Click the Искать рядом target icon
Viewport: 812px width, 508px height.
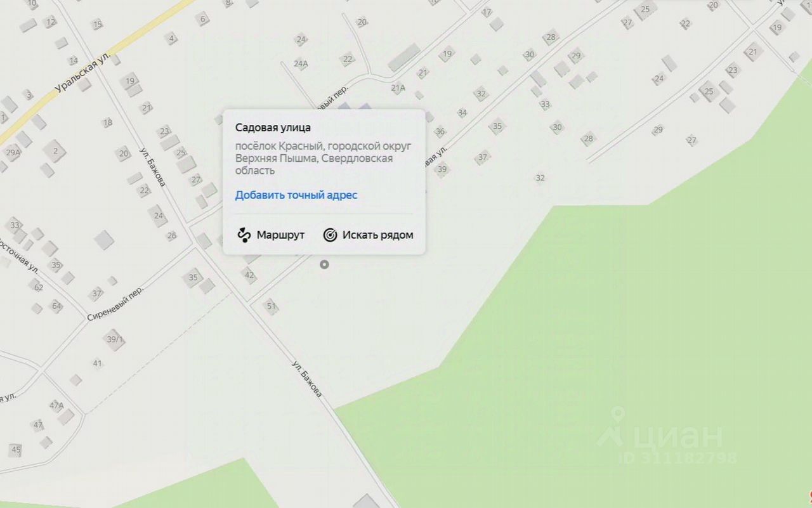[330, 235]
